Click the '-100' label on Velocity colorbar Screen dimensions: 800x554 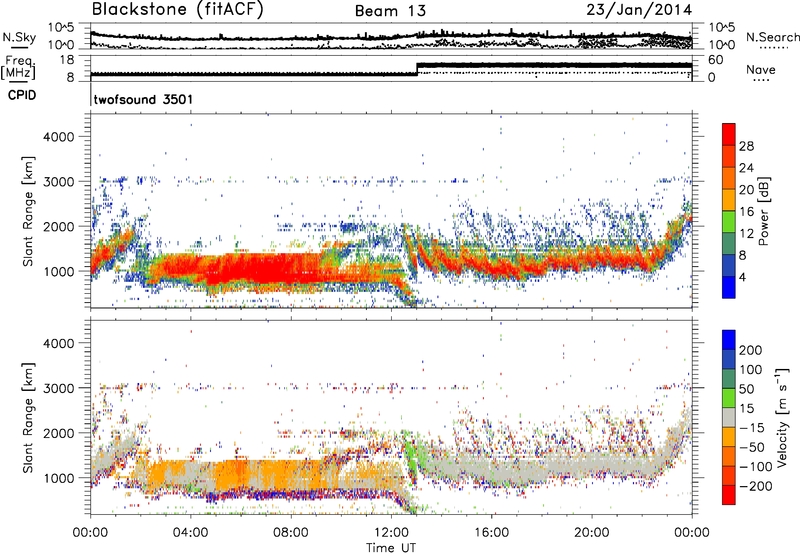(756, 467)
